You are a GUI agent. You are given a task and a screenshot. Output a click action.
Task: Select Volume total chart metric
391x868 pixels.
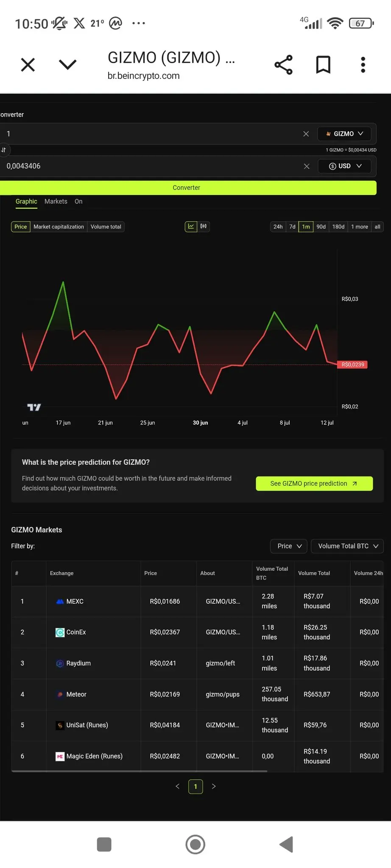[106, 227]
